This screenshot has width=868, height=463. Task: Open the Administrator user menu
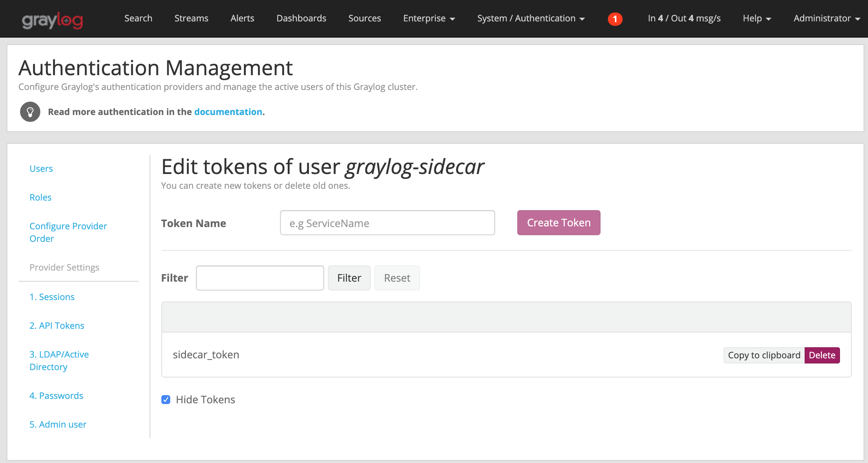tap(826, 18)
